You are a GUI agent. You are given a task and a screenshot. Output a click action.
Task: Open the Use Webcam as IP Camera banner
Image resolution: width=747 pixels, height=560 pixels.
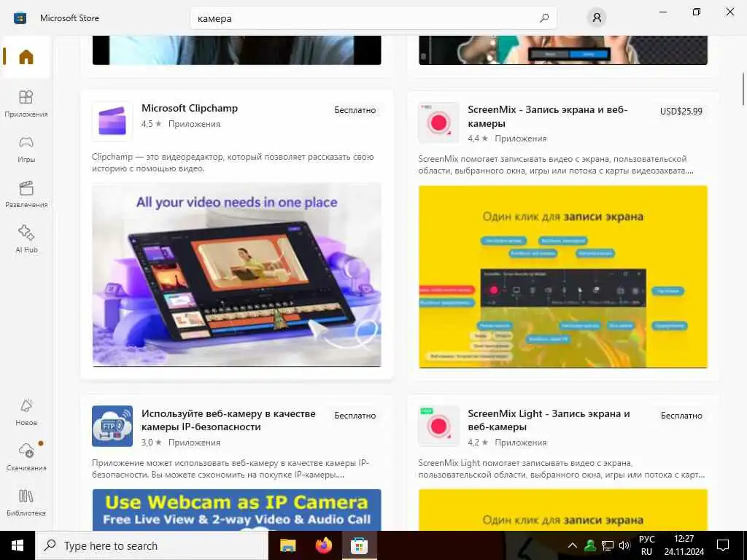pyautogui.click(x=237, y=510)
